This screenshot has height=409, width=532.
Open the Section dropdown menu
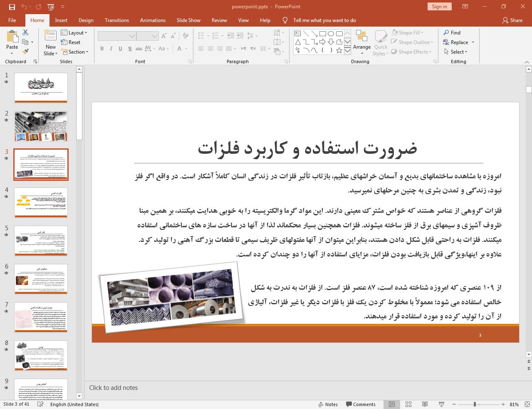click(x=75, y=52)
